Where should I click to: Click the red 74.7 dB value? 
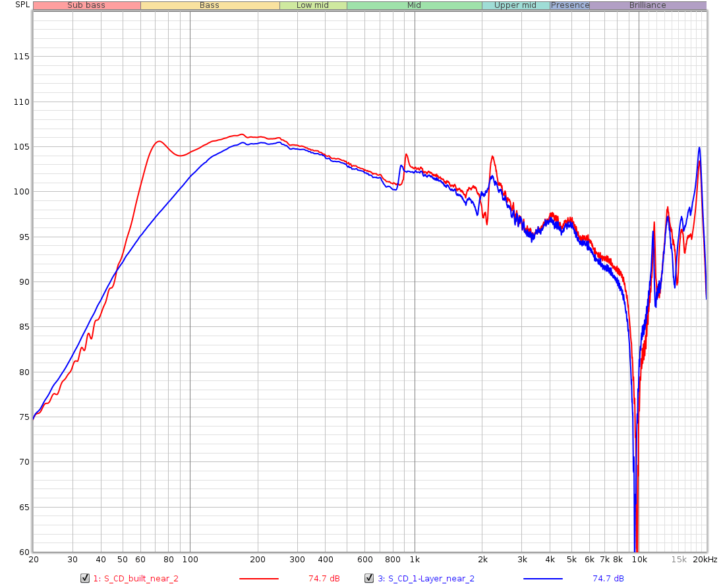point(324,578)
